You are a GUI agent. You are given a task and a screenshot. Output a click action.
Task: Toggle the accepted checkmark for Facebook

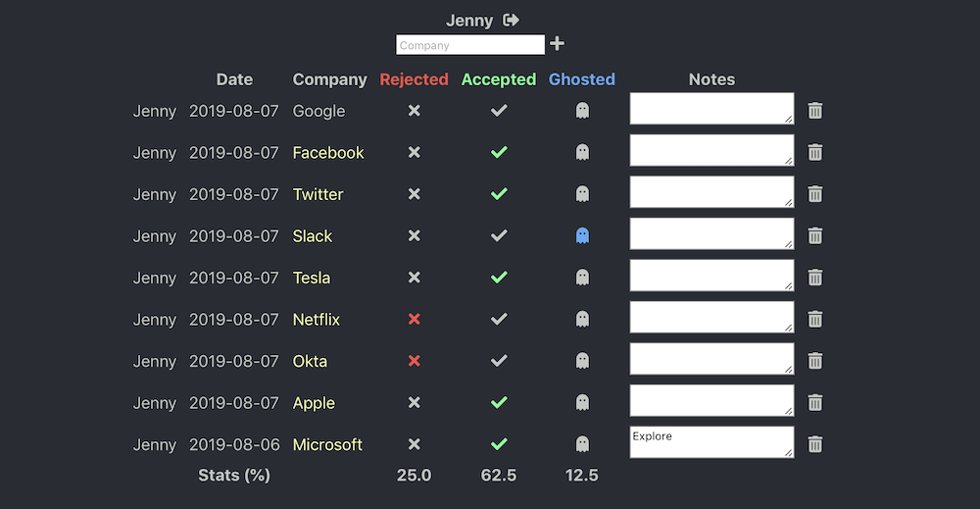pos(499,153)
